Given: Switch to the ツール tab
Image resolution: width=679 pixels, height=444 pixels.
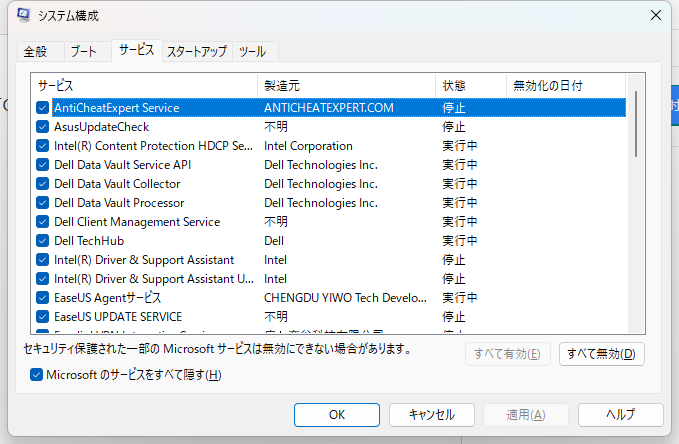Looking at the screenshot, I should pyautogui.click(x=252, y=51).
